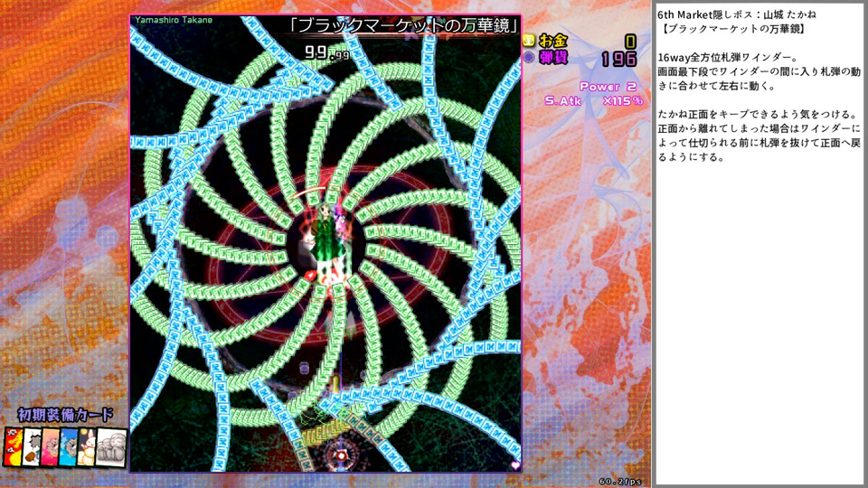Select the pink wolf ability card

51,447
